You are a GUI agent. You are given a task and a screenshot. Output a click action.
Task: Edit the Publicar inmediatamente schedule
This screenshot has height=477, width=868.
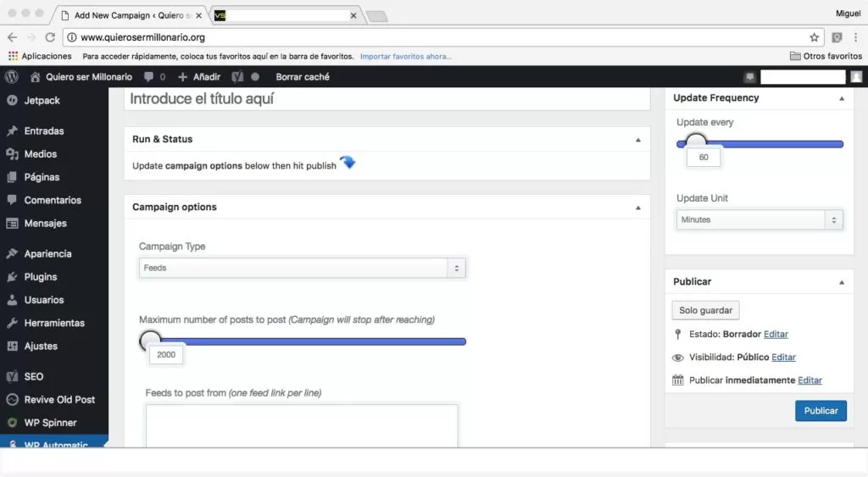(x=810, y=380)
